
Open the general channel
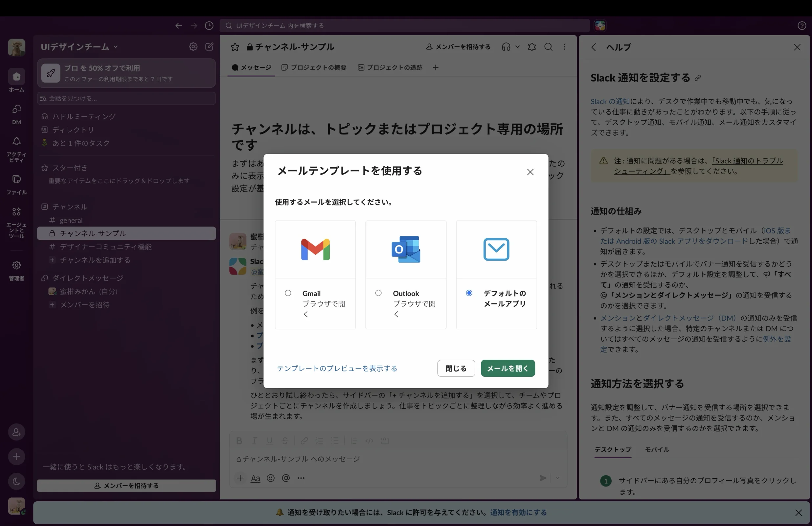pyautogui.click(x=126, y=220)
